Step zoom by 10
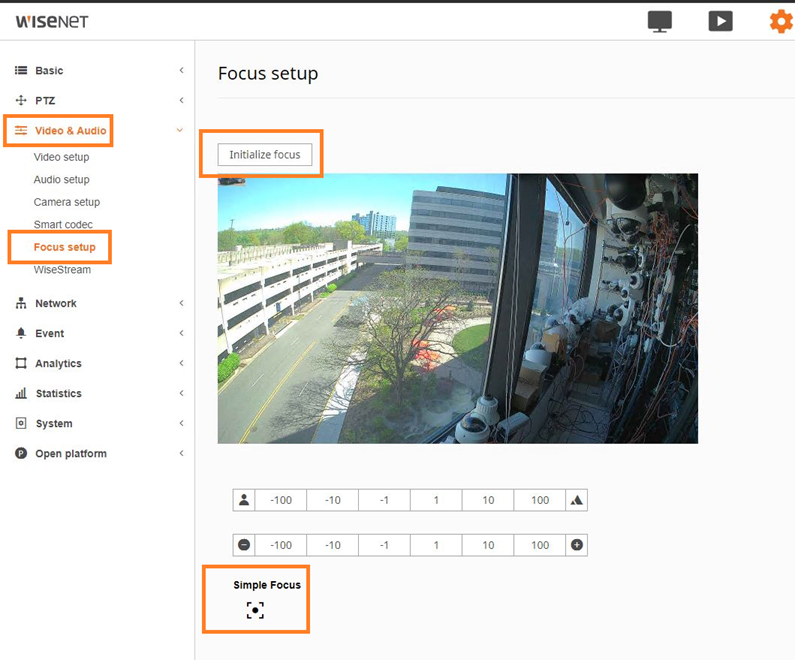795x660 pixels. coord(488,545)
